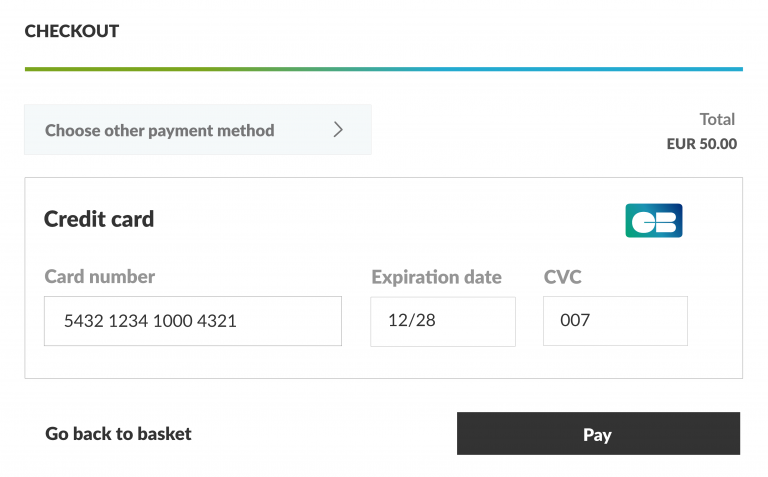Select the Expiration date field showing 12/28
768x477 pixels.
(x=442, y=321)
